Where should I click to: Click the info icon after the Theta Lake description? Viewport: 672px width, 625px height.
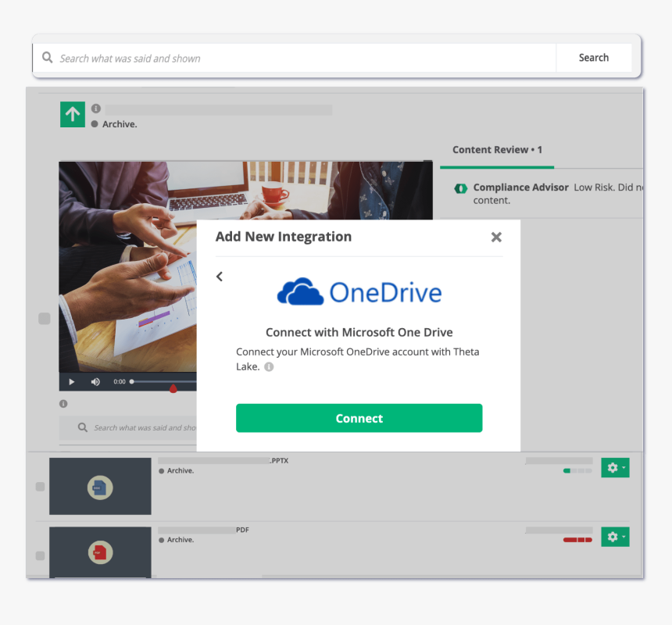268,366
